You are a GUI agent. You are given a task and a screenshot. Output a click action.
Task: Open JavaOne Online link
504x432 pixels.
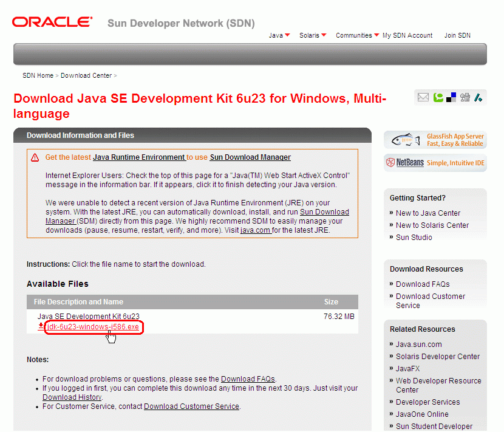click(x=421, y=414)
